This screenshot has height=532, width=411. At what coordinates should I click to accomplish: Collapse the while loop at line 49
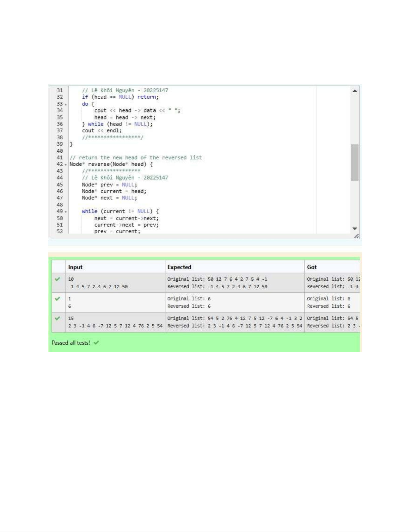[x=66, y=212]
